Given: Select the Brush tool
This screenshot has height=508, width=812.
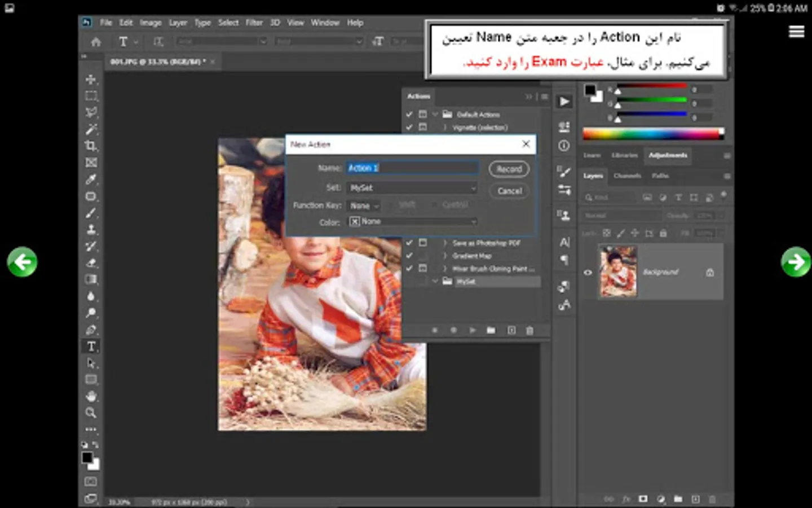Looking at the screenshot, I should 91,213.
